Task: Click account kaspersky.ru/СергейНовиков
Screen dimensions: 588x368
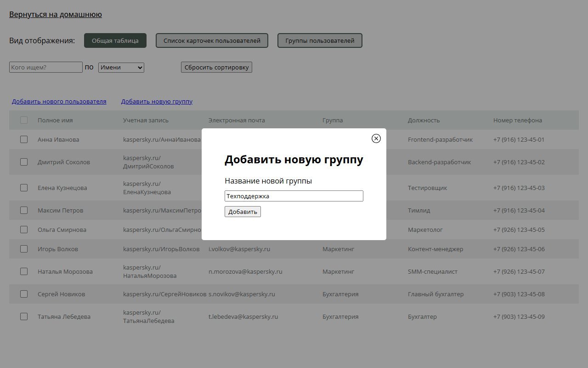Action: [x=164, y=294]
